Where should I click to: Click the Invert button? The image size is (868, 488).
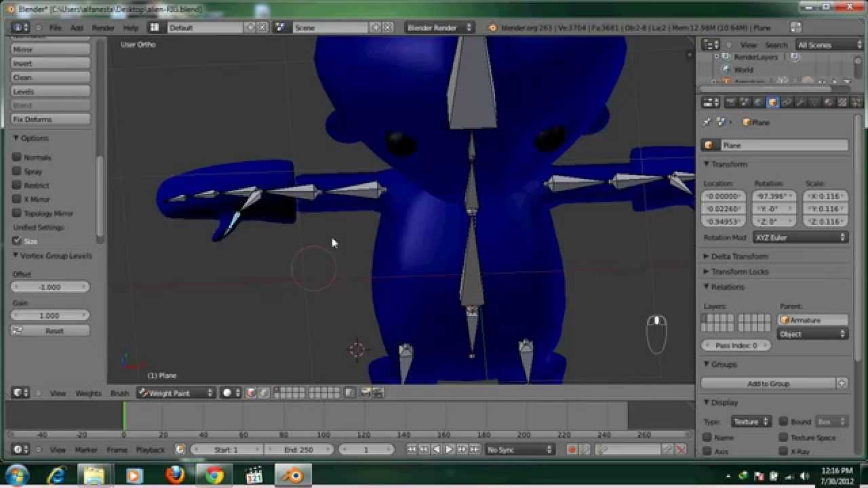point(51,63)
